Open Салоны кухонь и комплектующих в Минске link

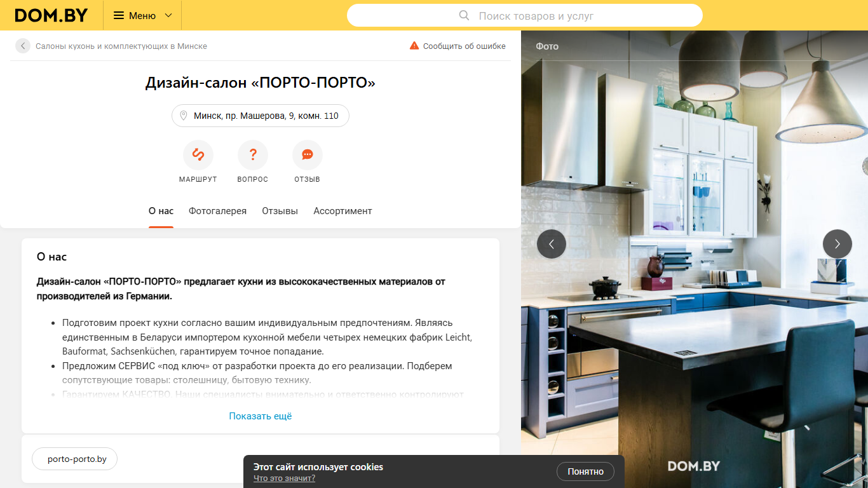[x=121, y=46]
